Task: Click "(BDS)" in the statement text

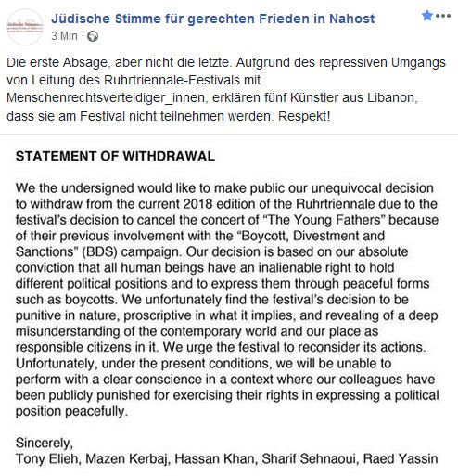Action: click(x=99, y=251)
